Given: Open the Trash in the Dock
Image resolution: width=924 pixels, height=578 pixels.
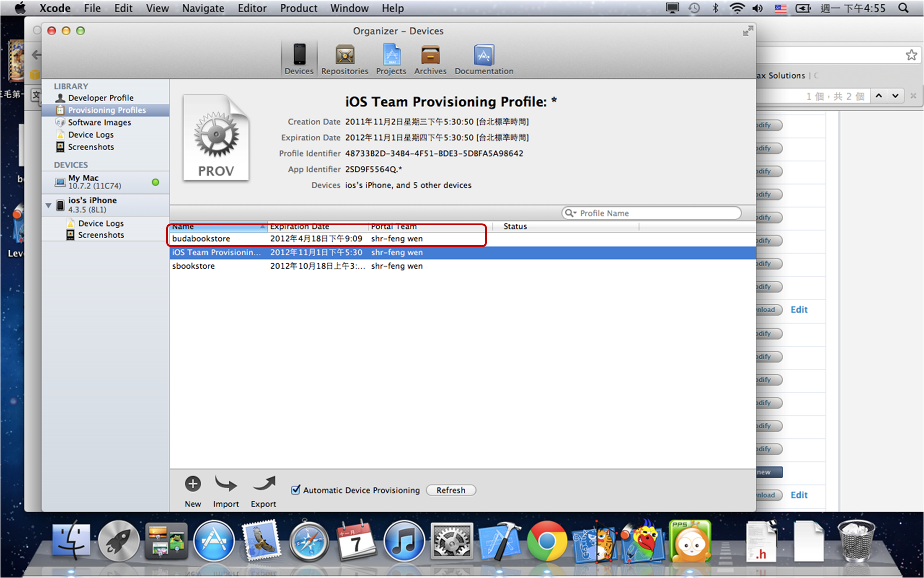Looking at the screenshot, I should pos(856,541).
